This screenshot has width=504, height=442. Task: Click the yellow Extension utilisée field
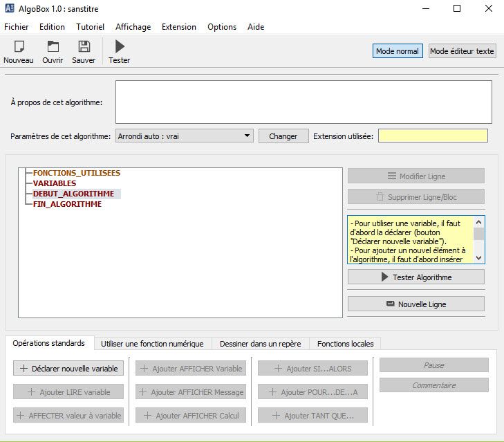pos(433,136)
